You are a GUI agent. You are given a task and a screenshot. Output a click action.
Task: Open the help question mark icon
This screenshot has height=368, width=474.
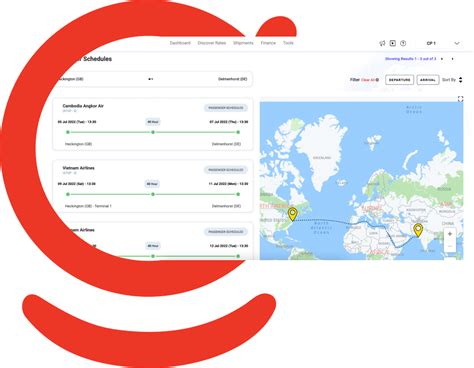click(403, 43)
